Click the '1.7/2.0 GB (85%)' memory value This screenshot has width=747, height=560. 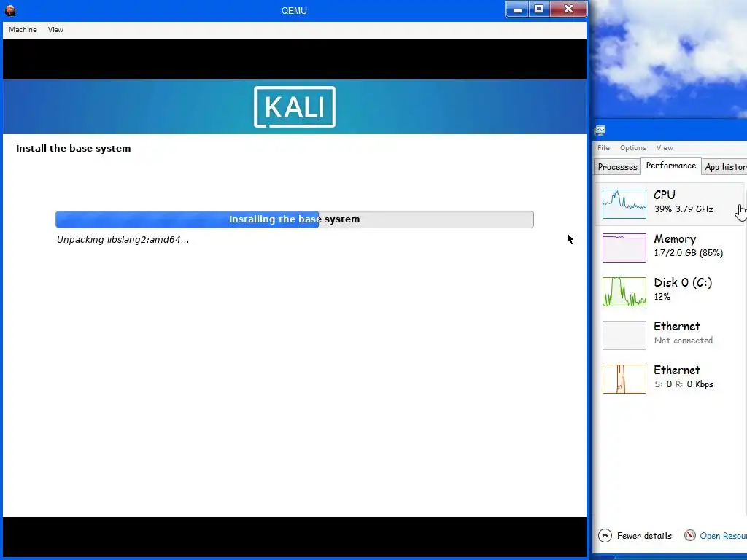click(689, 253)
